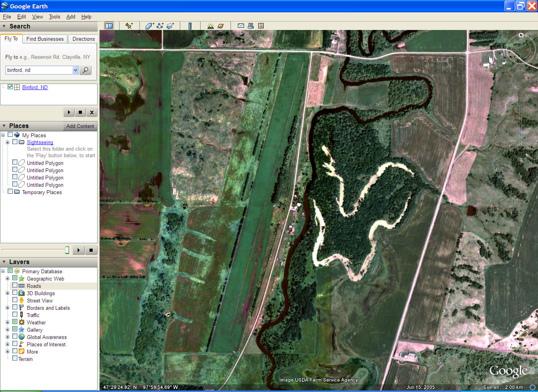This screenshot has height=392, width=538.
Task: Add a placemark with the pushpin icon
Action: click(x=129, y=26)
